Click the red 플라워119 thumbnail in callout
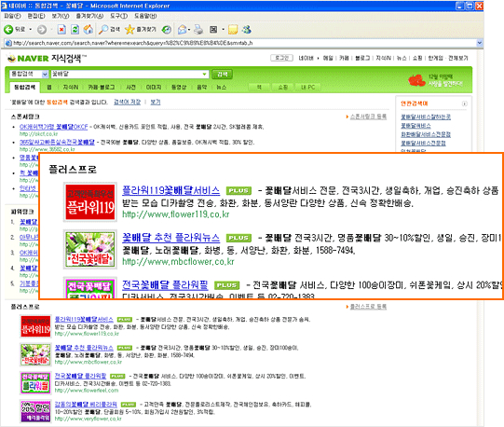 (x=90, y=201)
